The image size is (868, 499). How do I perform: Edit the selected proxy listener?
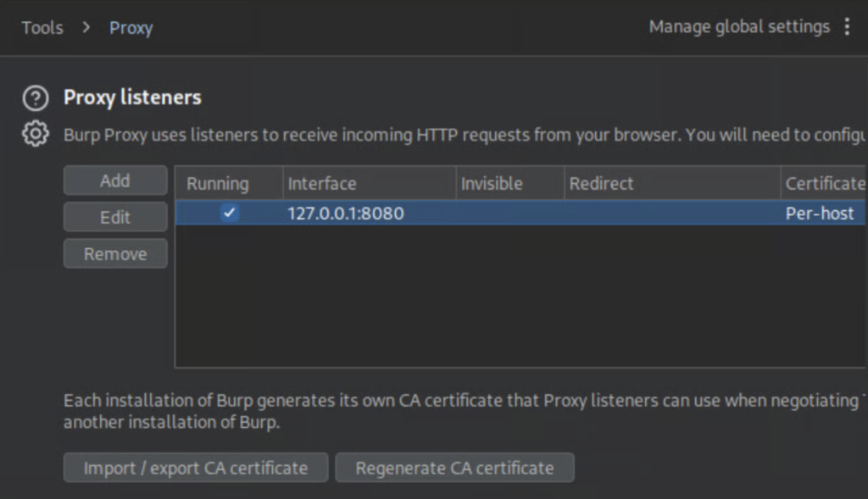click(x=114, y=217)
